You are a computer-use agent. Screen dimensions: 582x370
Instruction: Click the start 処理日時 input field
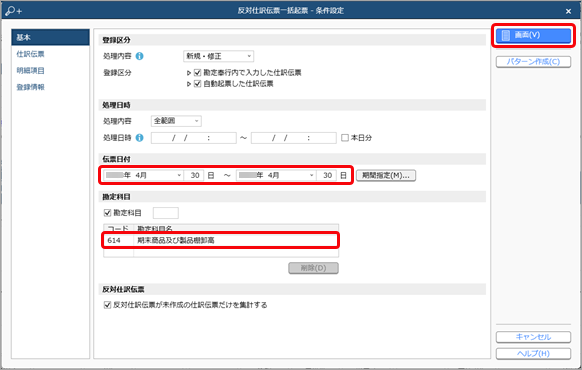[x=194, y=138]
